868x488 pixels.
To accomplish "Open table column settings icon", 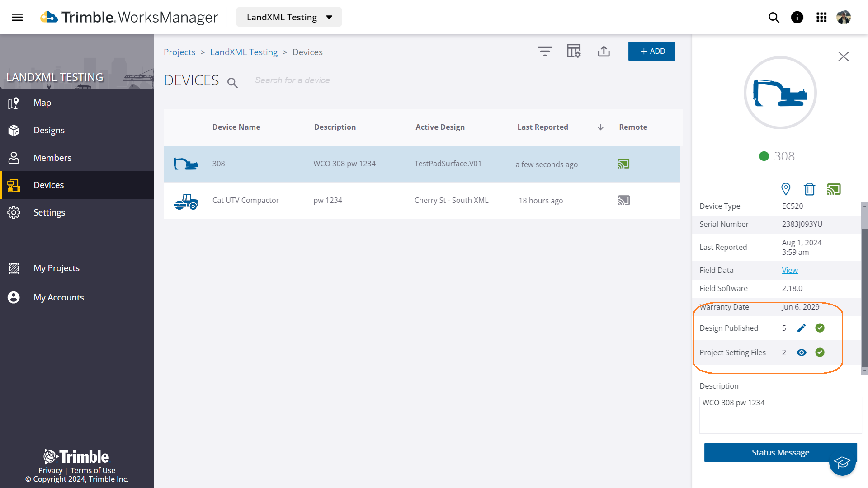I will [x=574, y=51].
